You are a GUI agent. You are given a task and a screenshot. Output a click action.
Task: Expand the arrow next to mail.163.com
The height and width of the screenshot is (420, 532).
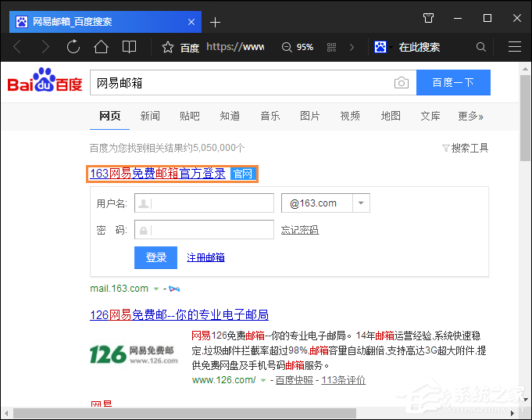coord(156,289)
